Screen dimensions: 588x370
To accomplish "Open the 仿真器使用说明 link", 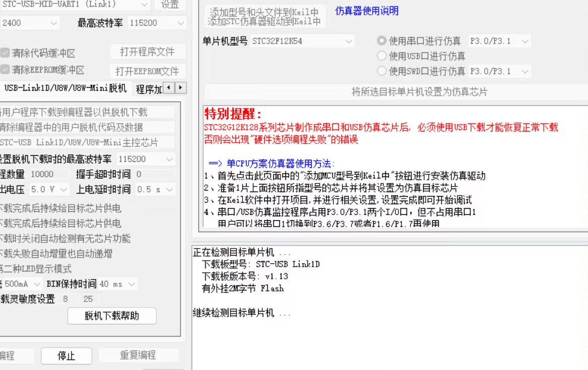I will 367,11.
